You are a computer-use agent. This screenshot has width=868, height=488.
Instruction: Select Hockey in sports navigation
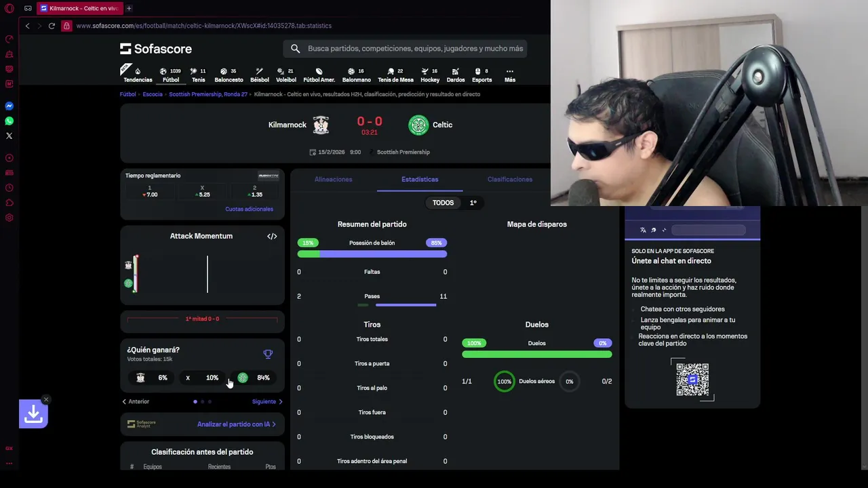click(x=430, y=75)
